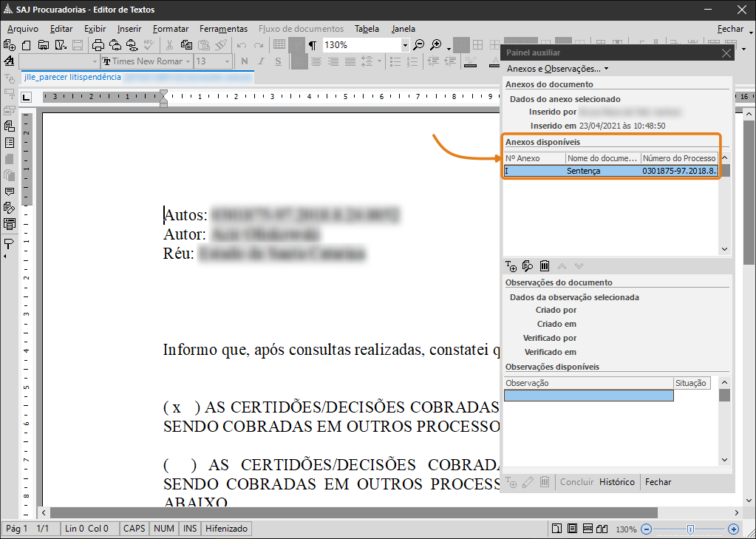Click the Histórico button

tap(616, 482)
